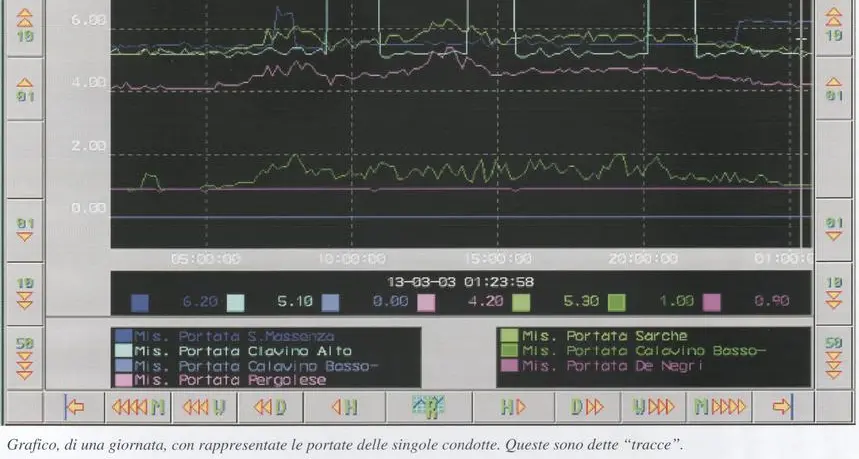Click the vertical cursor line at chart's right edge
Screen dimensions: 859x459
point(801,124)
